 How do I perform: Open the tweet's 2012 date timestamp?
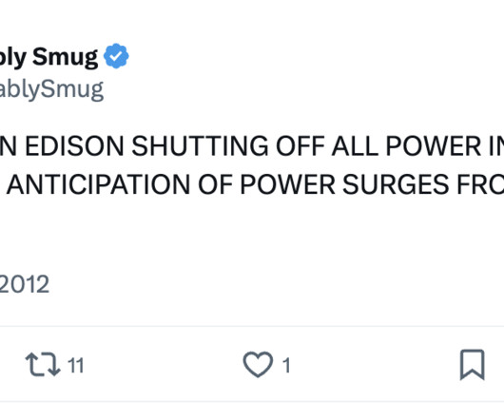[25, 284]
